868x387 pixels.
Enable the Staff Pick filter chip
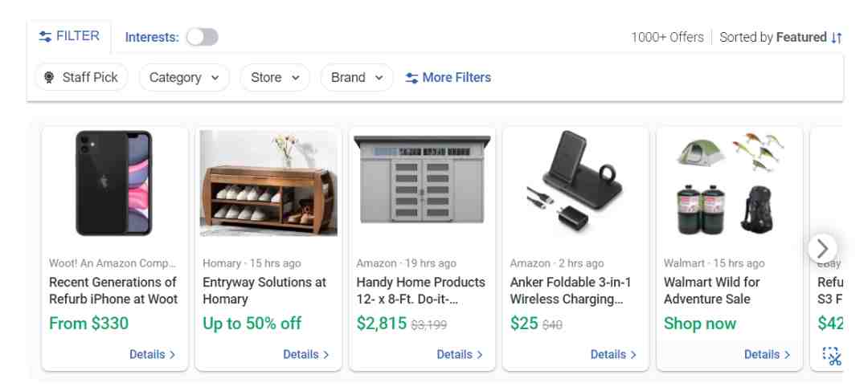click(x=81, y=77)
